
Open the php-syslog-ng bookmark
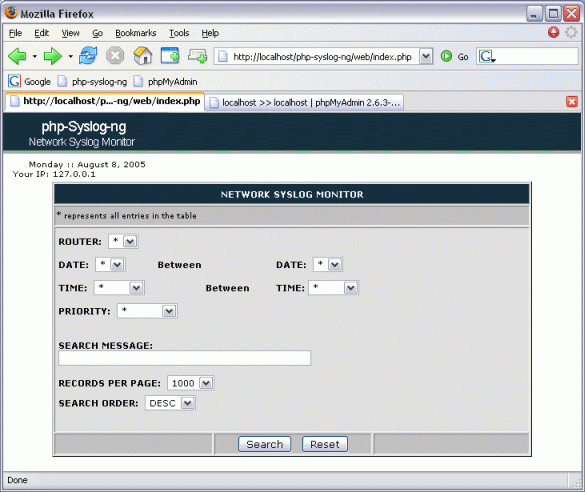click(x=93, y=82)
